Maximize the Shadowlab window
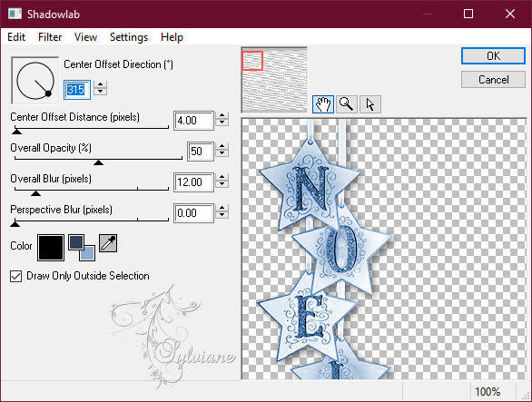Screen dimensions: 532x402 click(x=468, y=14)
